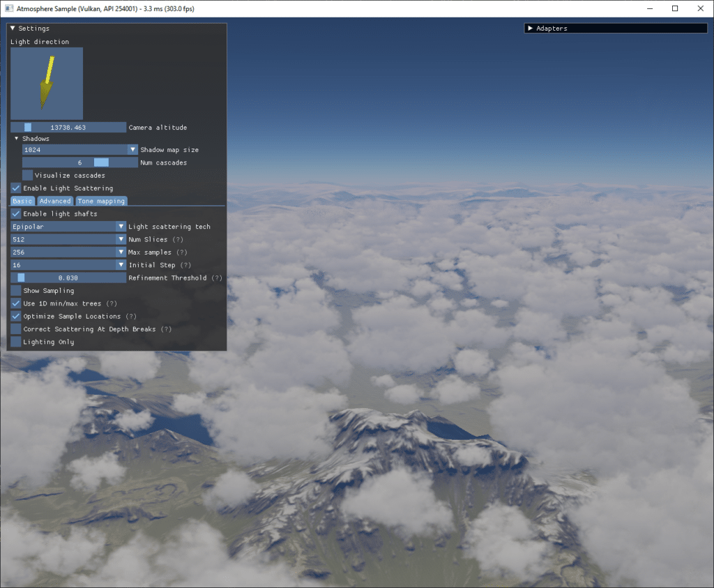Open the Shadow map size dropdown arrow
714x588 pixels.
tap(132, 149)
